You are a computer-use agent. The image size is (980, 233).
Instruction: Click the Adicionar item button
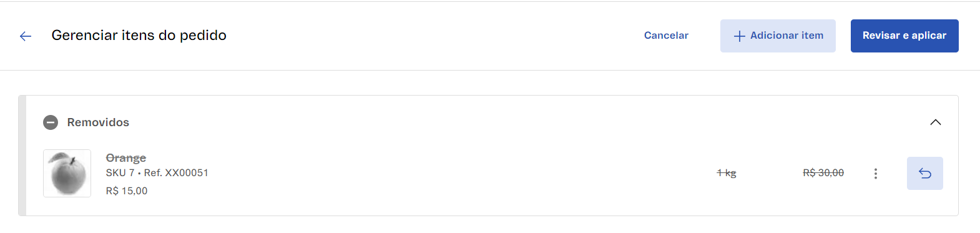point(778,36)
